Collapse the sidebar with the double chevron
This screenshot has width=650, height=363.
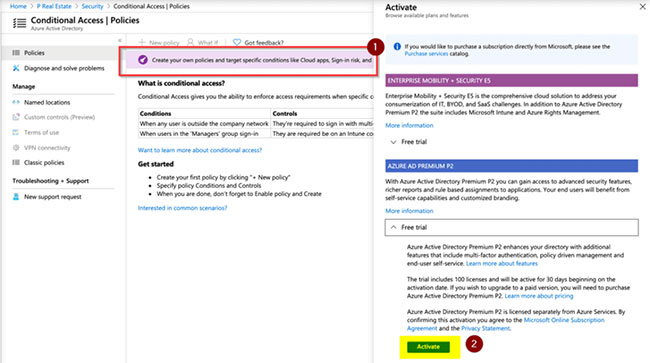tap(119, 40)
